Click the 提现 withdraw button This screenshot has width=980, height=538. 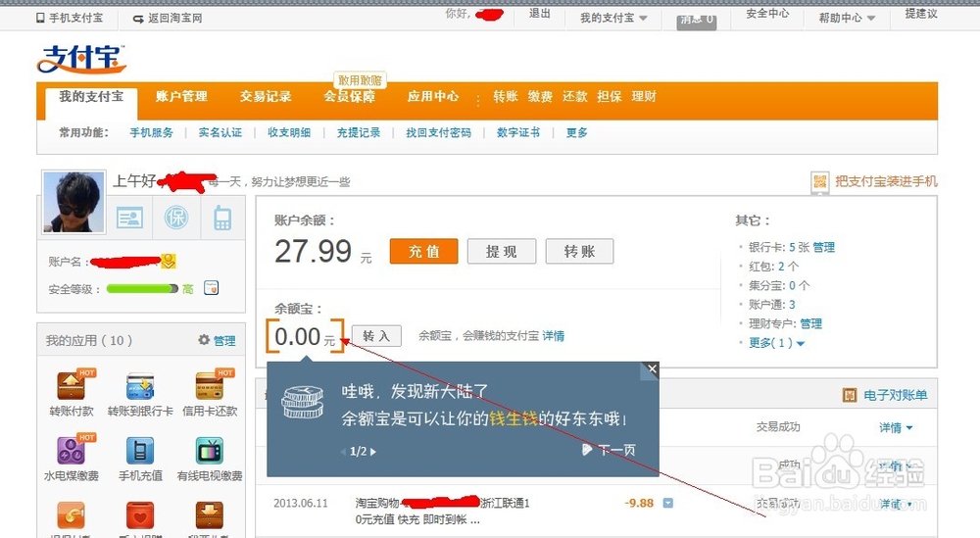[502, 251]
